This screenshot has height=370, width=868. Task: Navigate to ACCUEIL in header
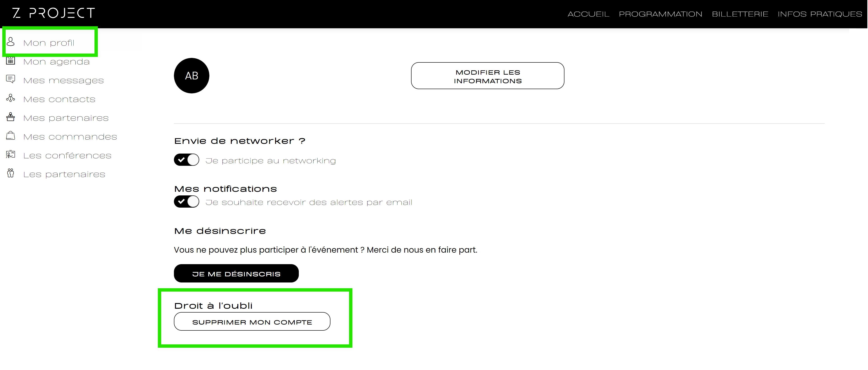click(x=588, y=14)
